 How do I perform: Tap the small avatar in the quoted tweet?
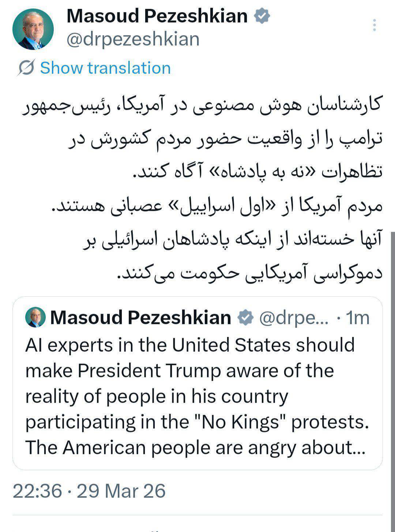[x=35, y=317]
